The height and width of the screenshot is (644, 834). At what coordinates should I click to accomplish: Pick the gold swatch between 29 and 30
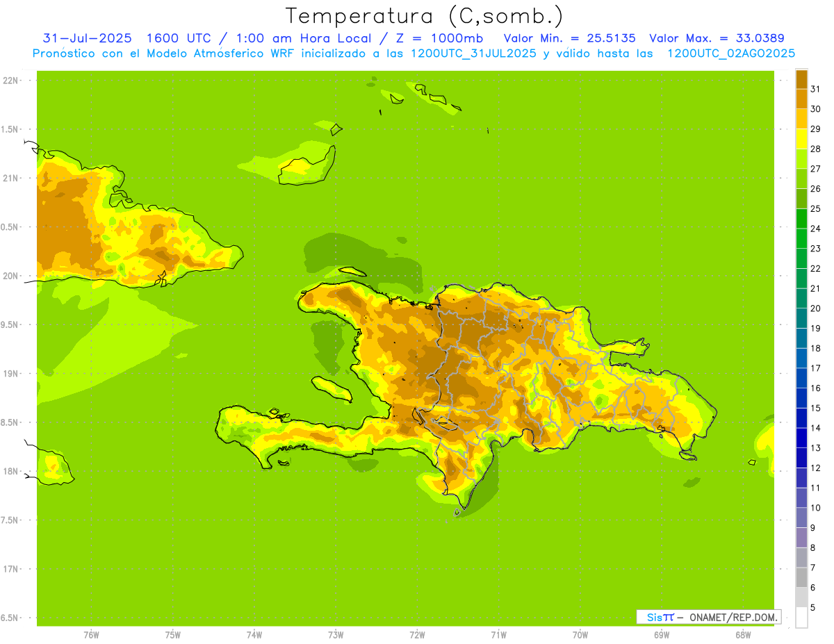click(x=801, y=119)
